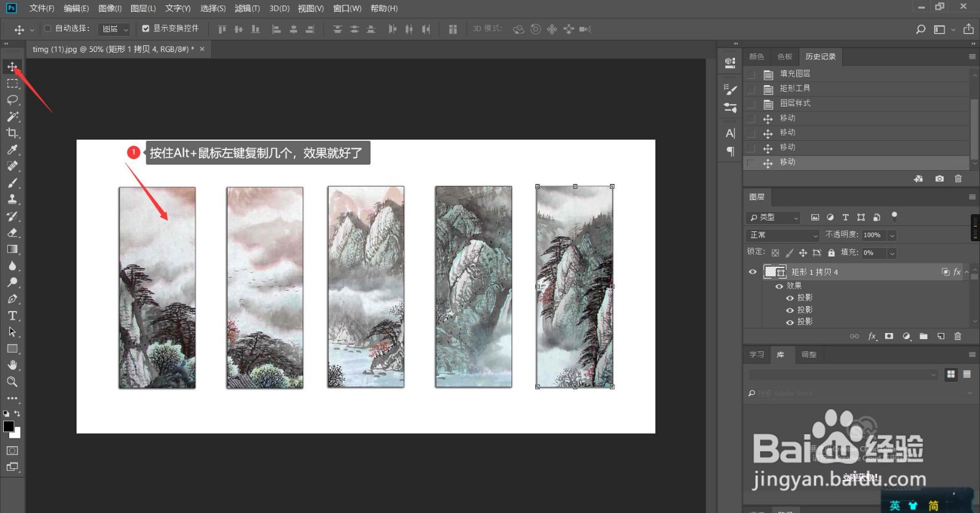This screenshot has height=513, width=980.
Task: Select the Rectangular Marquee tool
Action: point(12,83)
